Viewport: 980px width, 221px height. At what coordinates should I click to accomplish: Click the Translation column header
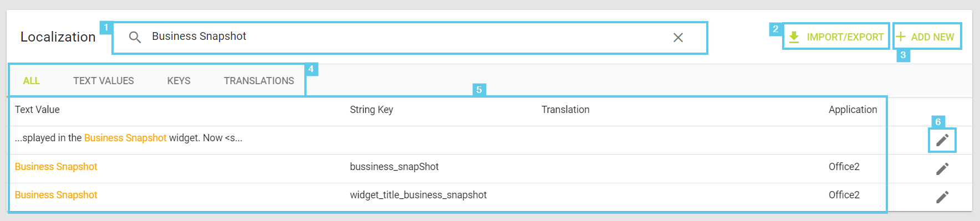(565, 110)
